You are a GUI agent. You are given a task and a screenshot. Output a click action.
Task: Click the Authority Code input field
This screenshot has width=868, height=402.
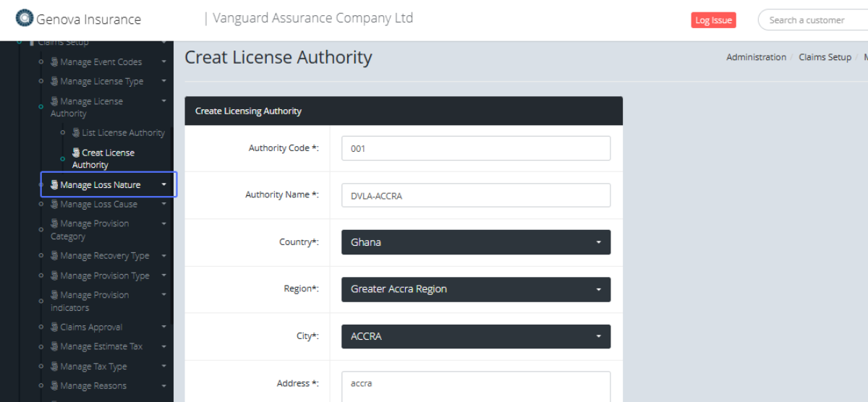(475, 148)
